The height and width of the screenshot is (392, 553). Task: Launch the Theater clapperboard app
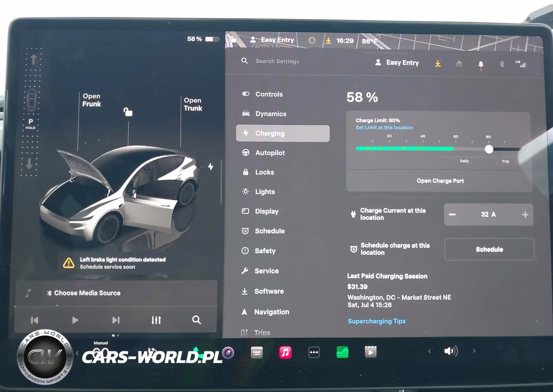371,352
